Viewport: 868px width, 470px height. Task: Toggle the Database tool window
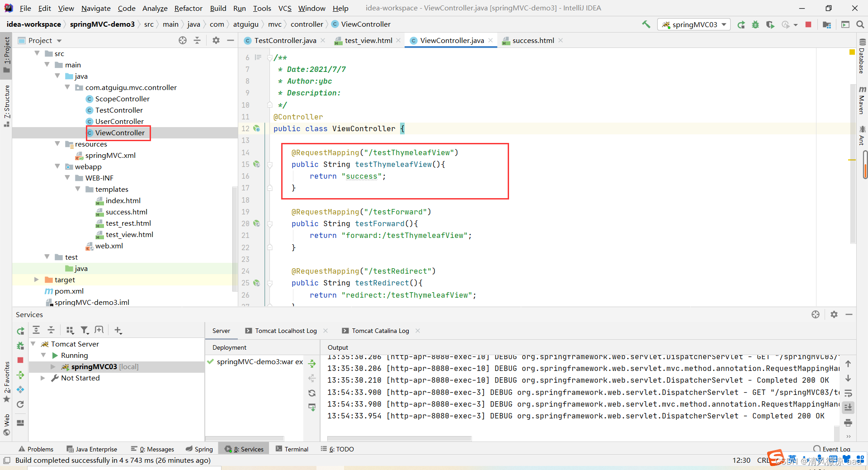coord(862,56)
